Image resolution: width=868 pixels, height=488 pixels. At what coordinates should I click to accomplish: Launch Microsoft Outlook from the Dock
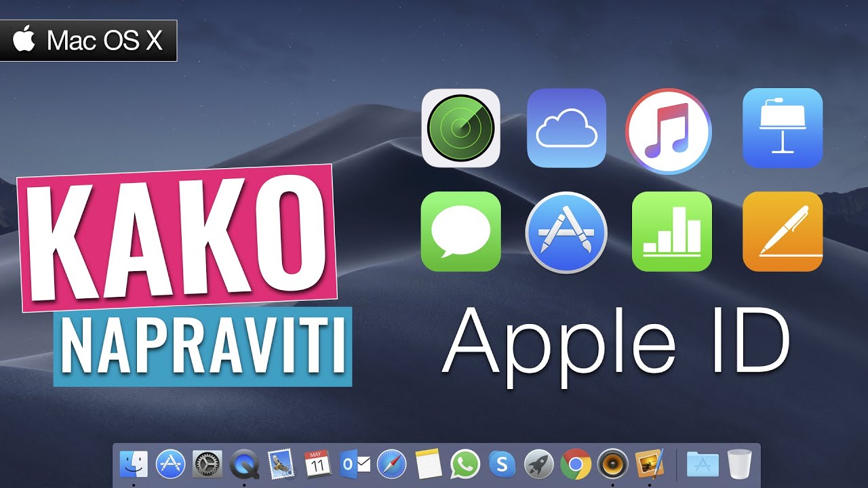pyautogui.click(x=355, y=464)
